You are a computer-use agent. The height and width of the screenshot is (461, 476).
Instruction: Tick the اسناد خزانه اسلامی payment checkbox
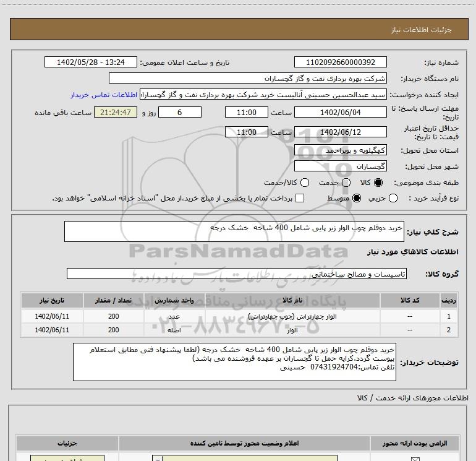300,198
